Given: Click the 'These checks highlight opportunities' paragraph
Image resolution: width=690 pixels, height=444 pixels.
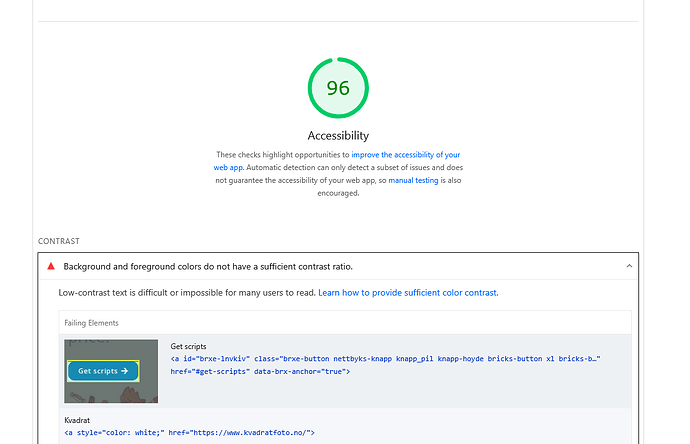Looking at the screenshot, I should click(282, 155).
